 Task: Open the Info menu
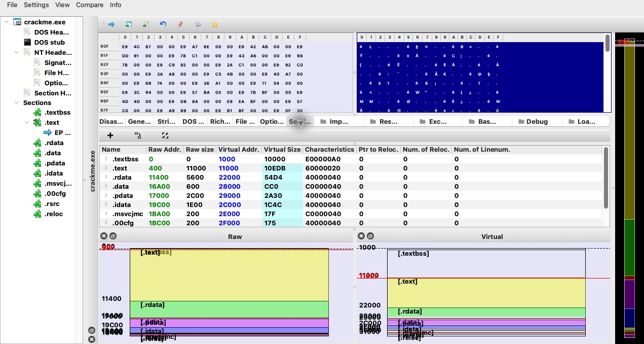(116, 5)
